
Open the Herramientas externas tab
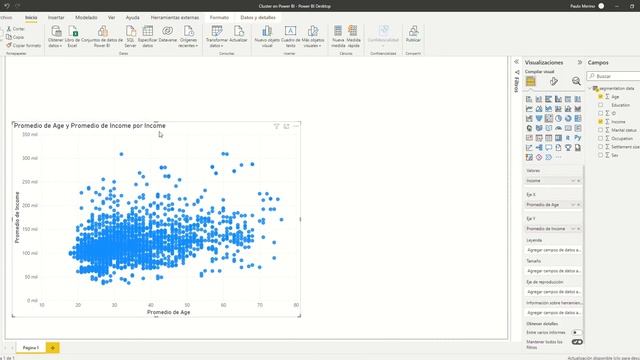coord(175,18)
